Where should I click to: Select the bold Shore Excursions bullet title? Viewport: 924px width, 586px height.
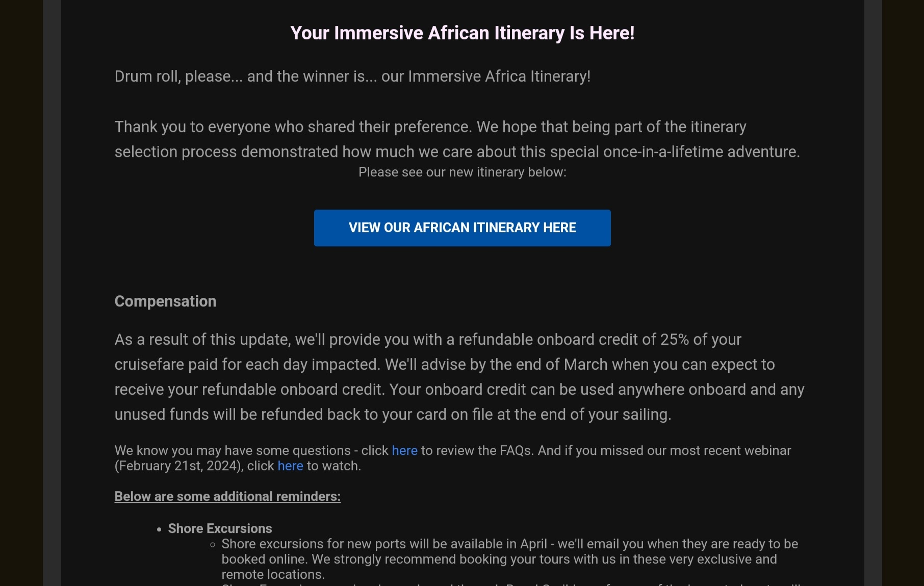(x=220, y=529)
